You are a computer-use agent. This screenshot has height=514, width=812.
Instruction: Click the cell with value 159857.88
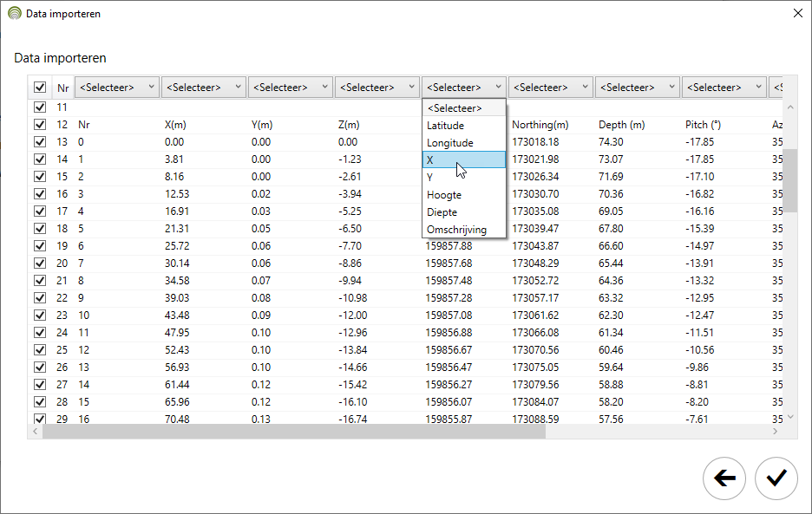(449, 246)
